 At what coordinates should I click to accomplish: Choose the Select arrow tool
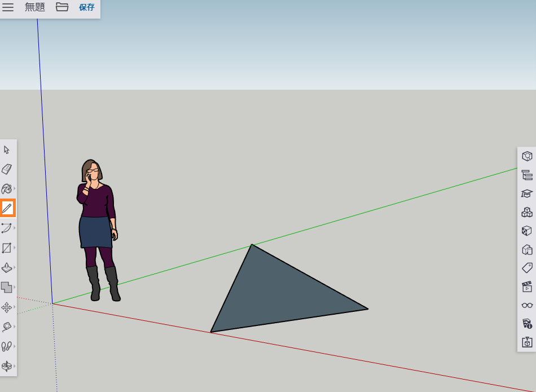[7, 149]
